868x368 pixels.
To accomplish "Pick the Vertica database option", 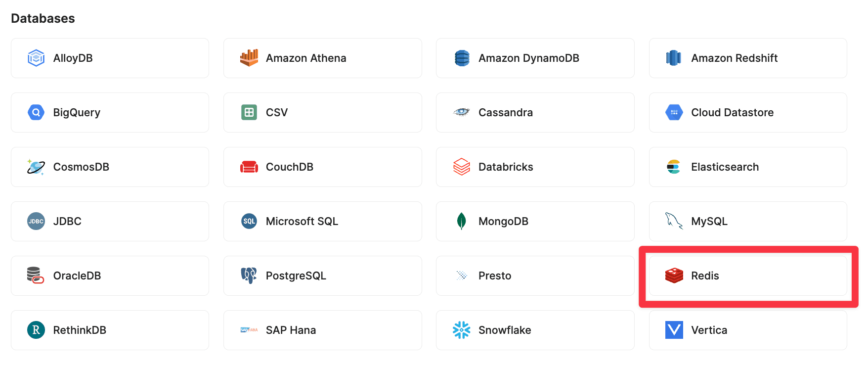I will (x=747, y=330).
